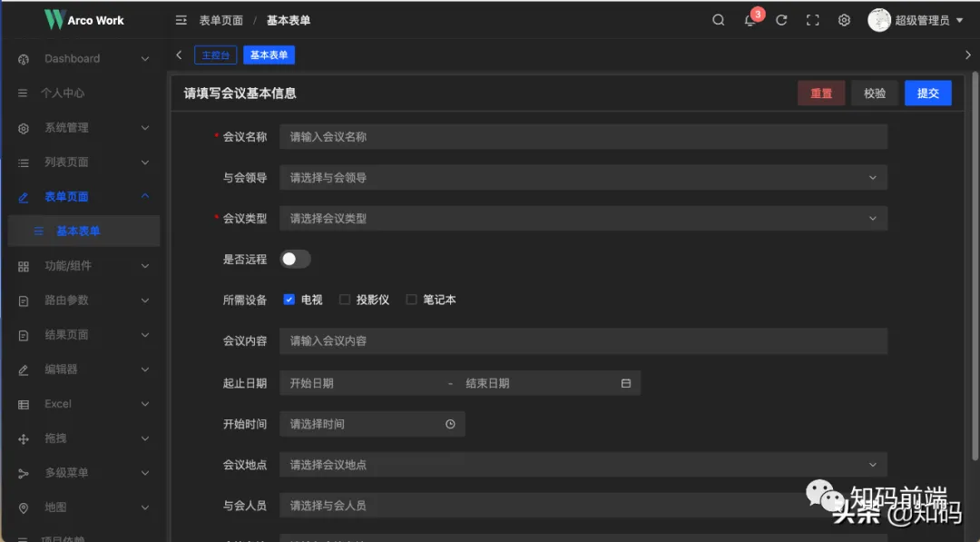This screenshot has width=980, height=542.
Task: Open settings via the gear icon
Action: (x=844, y=19)
